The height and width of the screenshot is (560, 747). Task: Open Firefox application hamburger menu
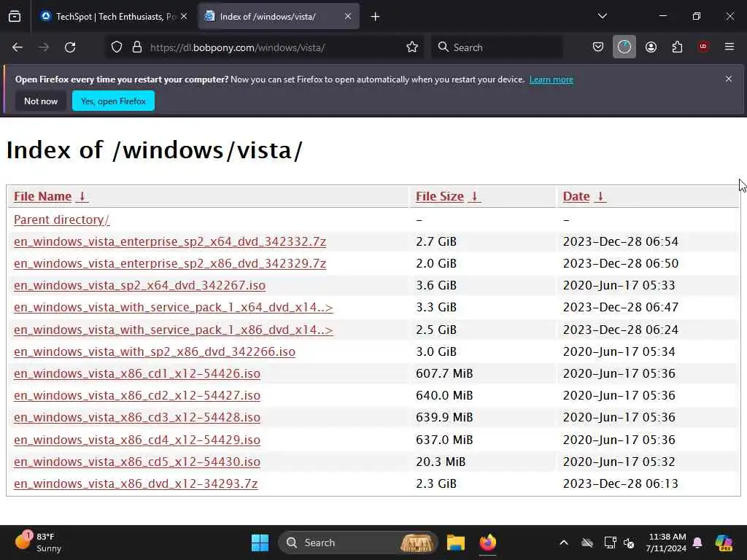point(729,47)
